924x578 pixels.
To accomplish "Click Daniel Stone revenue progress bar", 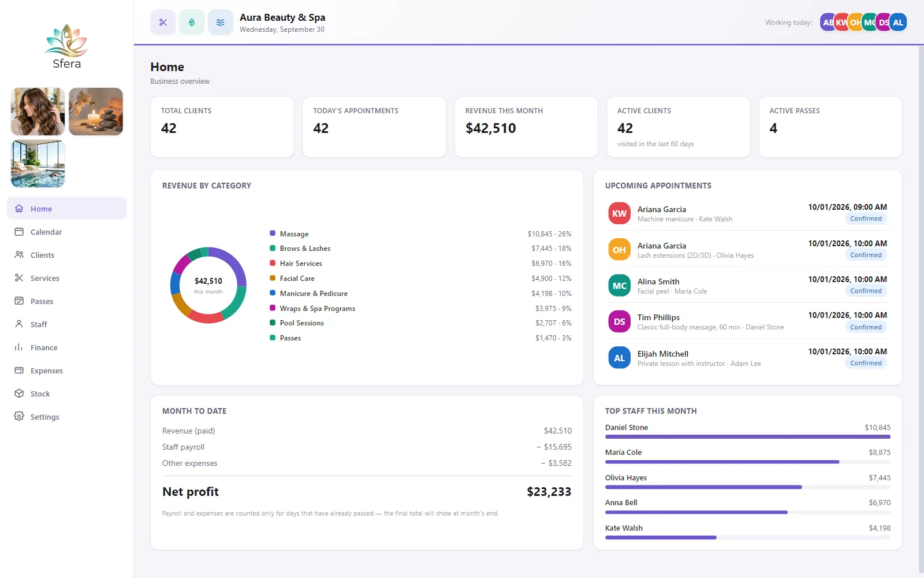I will click(748, 437).
